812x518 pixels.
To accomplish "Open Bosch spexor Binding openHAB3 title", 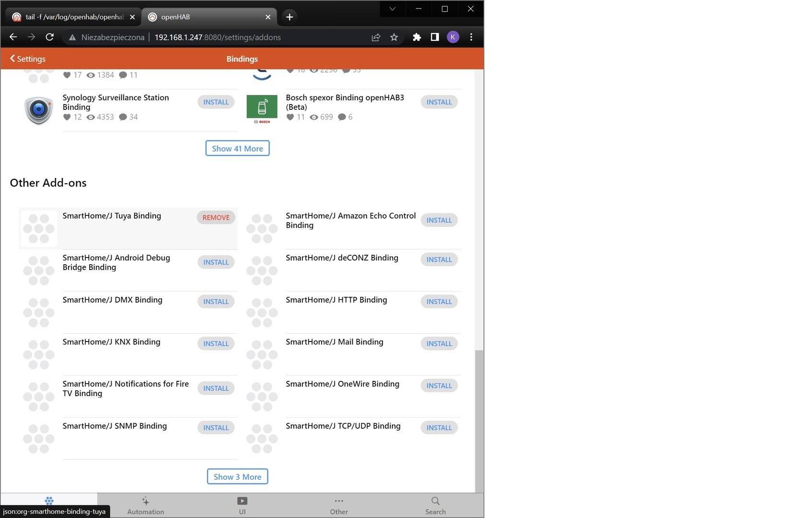I will (345, 102).
